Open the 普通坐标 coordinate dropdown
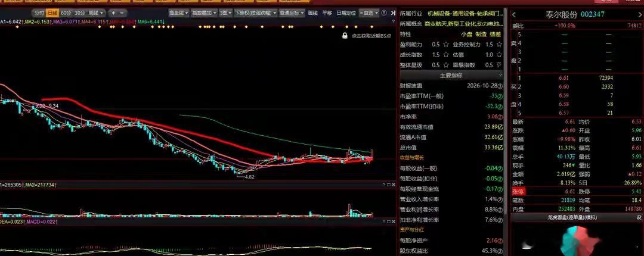The image size is (644, 256). pyautogui.click(x=292, y=13)
